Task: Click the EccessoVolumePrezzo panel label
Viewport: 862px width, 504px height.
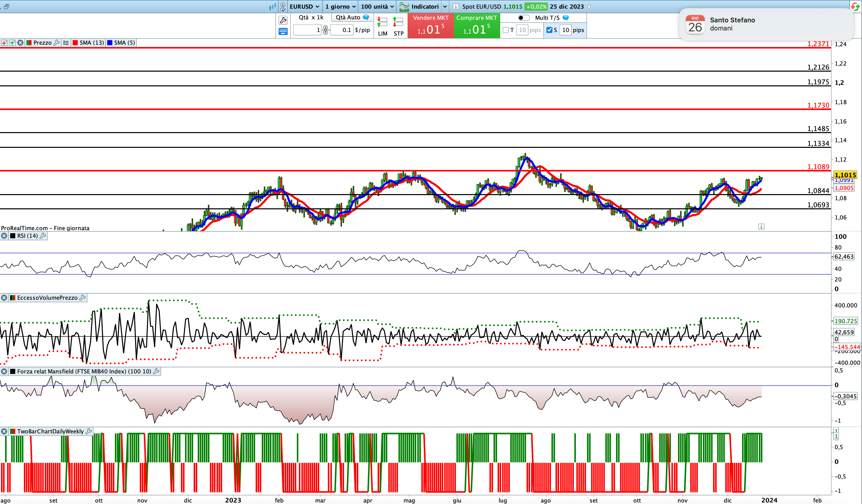Action: click(47, 298)
